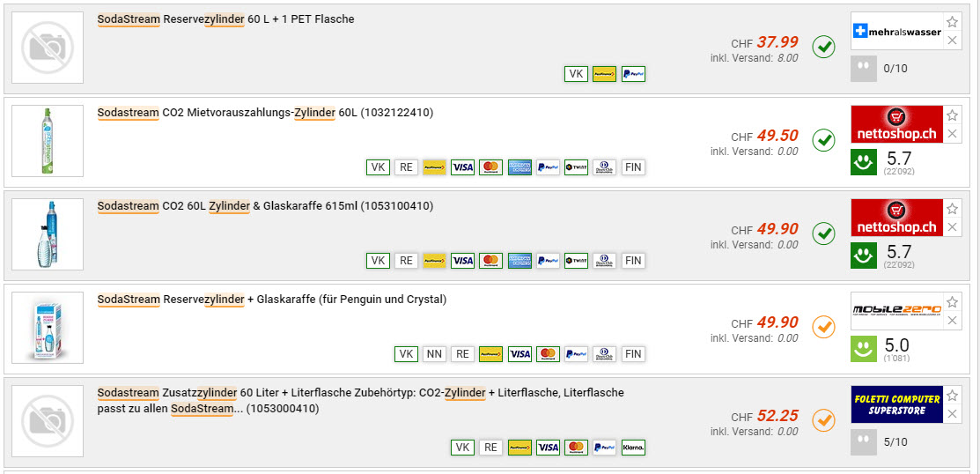Click the Mietvorauszahlungs-Zylinder product thumbnail

(x=48, y=141)
